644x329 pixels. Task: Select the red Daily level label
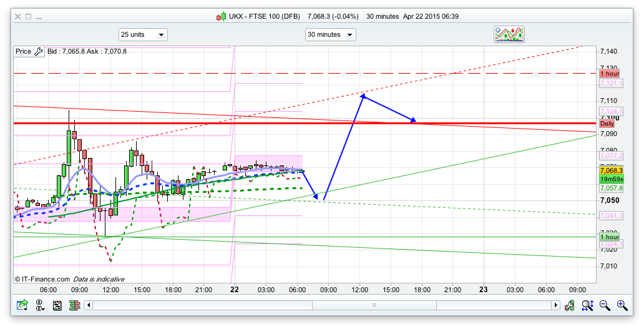(x=607, y=124)
